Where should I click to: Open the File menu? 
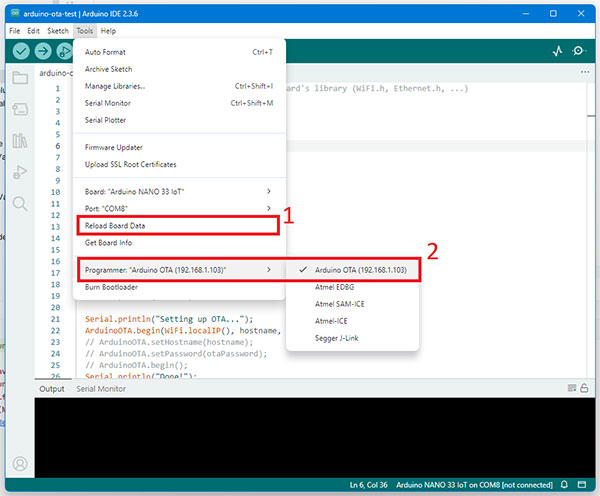15,31
